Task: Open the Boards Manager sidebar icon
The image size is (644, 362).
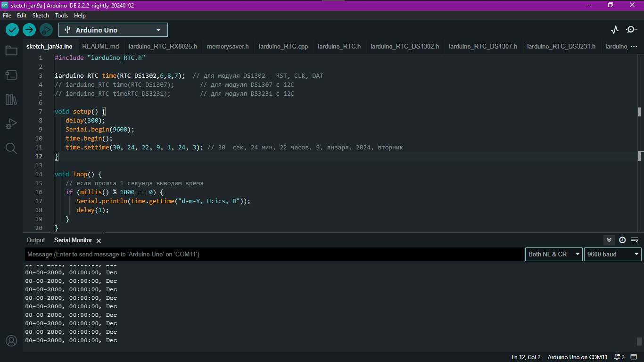Action: (11, 75)
